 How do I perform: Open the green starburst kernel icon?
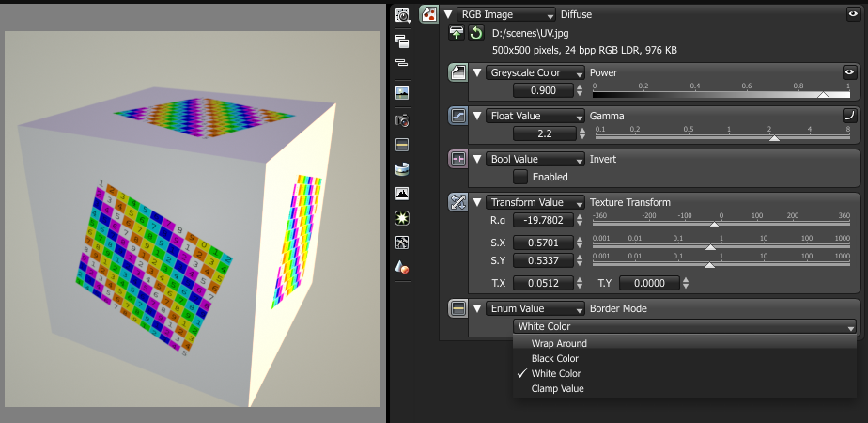coord(402,218)
